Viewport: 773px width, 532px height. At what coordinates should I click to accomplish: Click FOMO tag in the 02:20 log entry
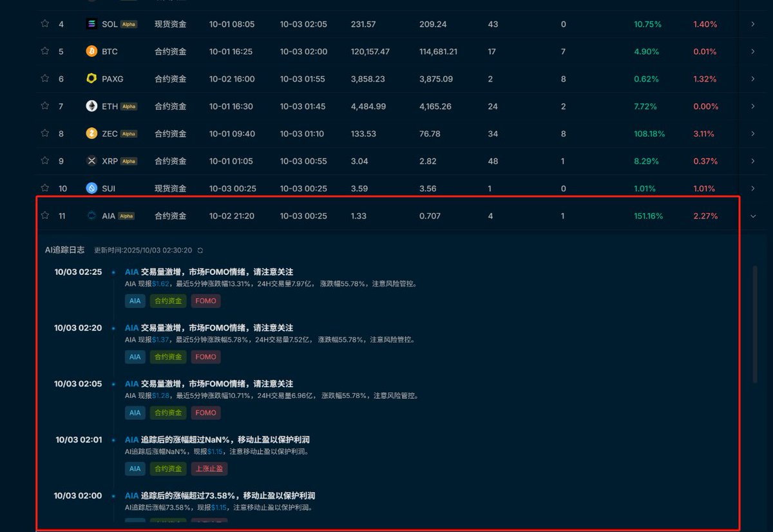point(205,357)
